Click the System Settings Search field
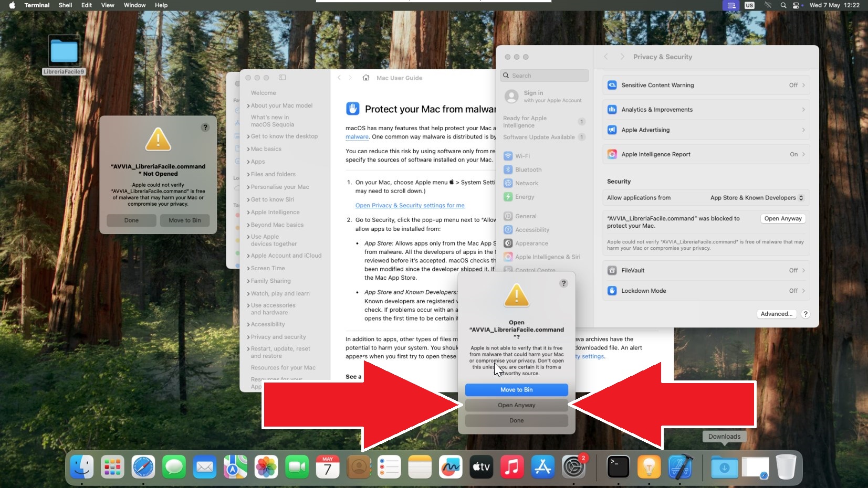Image resolution: width=868 pixels, height=488 pixels. [545, 76]
